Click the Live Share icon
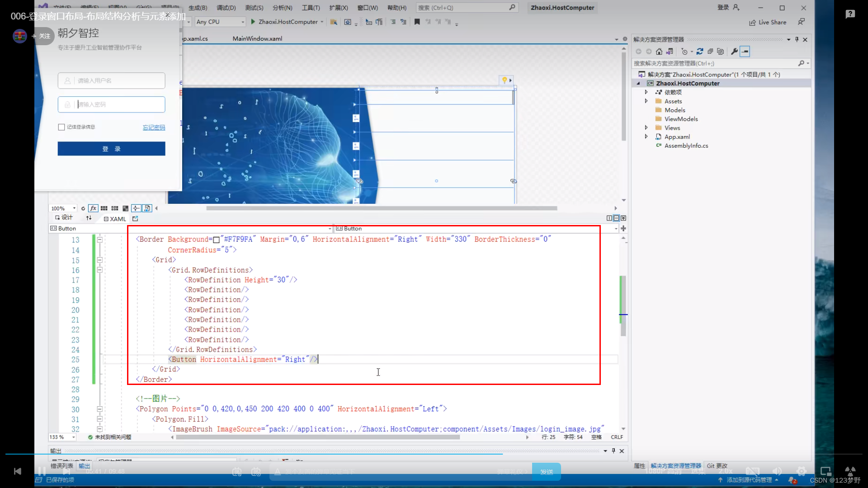The width and height of the screenshot is (868, 488). click(768, 22)
